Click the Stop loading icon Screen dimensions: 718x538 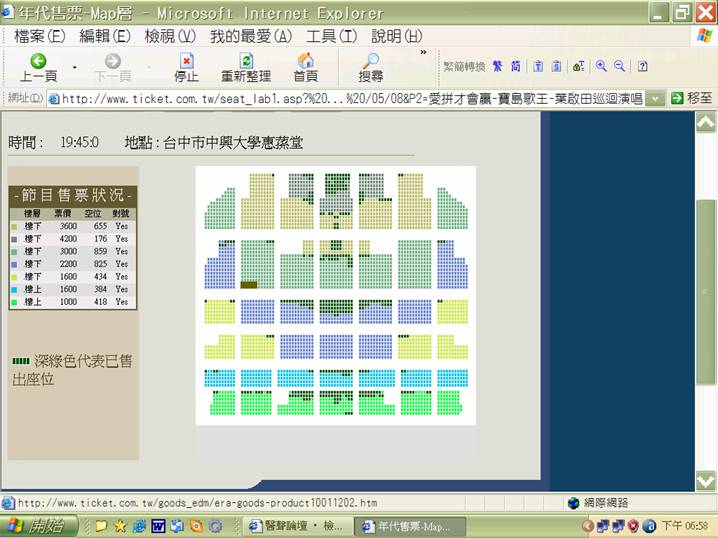tap(186, 61)
